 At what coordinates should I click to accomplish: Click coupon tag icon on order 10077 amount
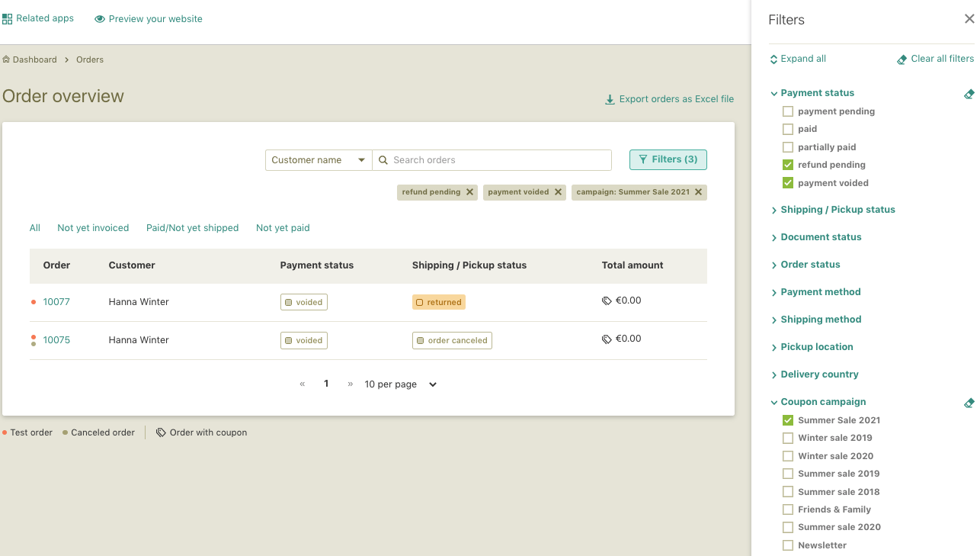pos(607,300)
